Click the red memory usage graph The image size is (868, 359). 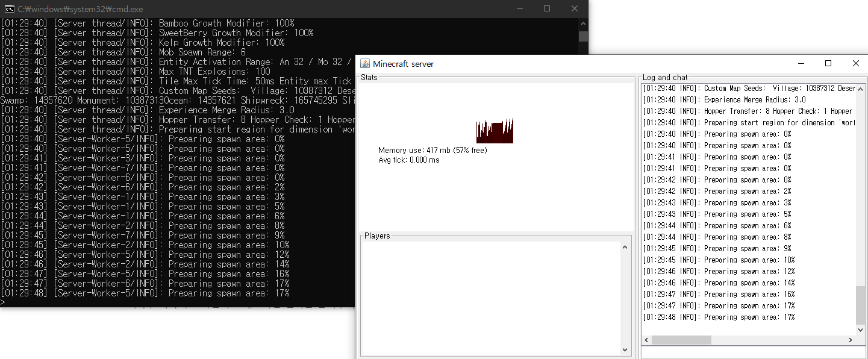tap(495, 131)
